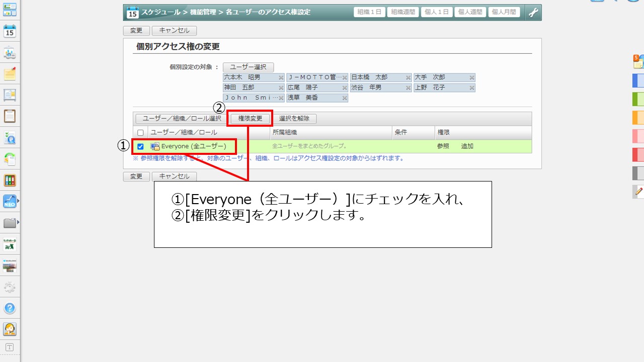Click the support operator headset icon
This screenshot has width=644, height=362.
click(x=10, y=329)
